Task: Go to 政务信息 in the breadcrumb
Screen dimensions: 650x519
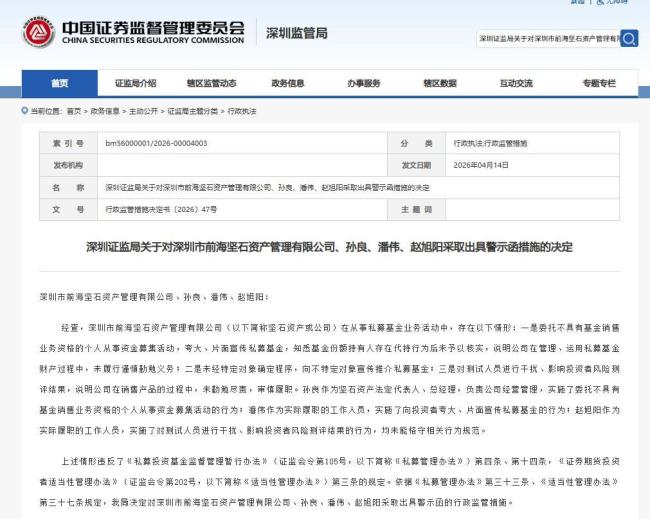Action: pyautogui.click(x=105, y=111)
